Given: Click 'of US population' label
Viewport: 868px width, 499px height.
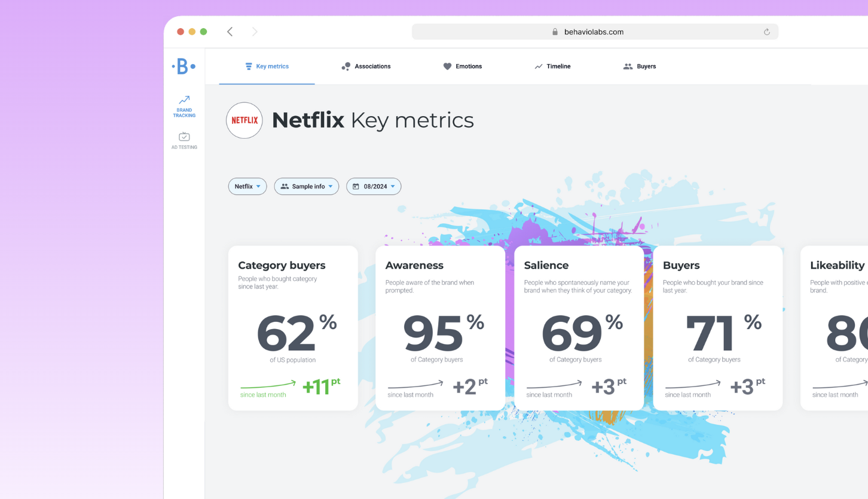Looking at the screenshot, I should point(292,360).
